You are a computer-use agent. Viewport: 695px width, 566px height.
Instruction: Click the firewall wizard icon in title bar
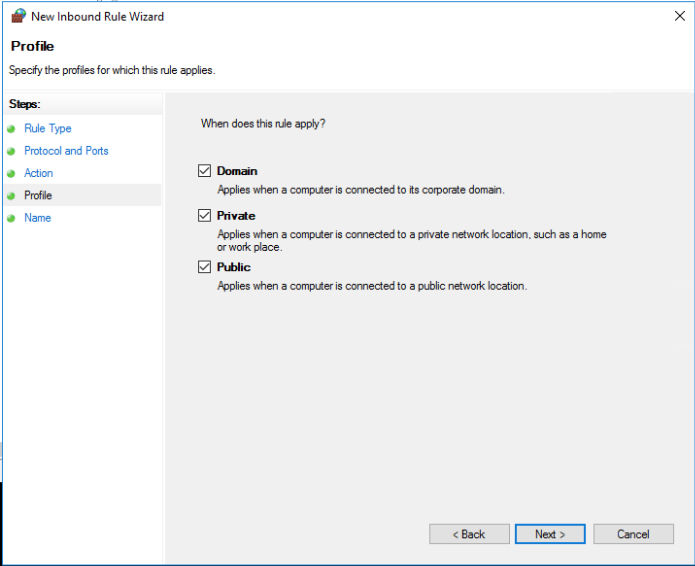click(18, 16)
